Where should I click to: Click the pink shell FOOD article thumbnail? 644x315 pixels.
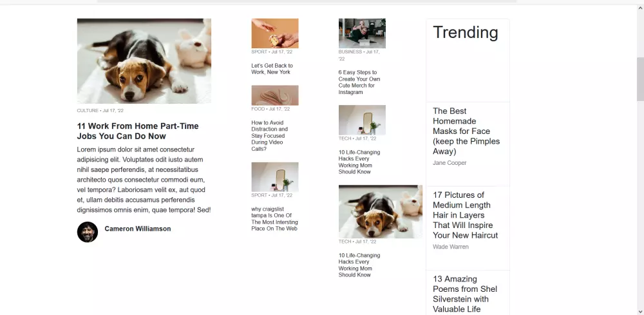[275, 95]
